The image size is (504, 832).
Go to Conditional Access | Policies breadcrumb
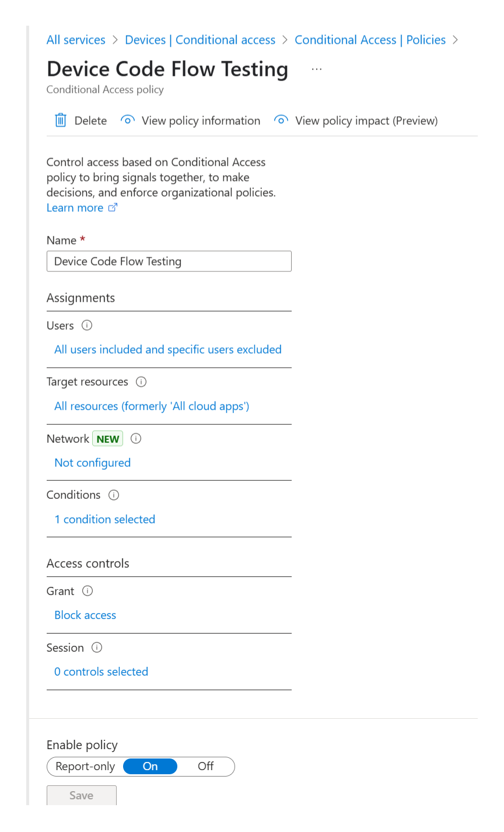pos(370,40)
